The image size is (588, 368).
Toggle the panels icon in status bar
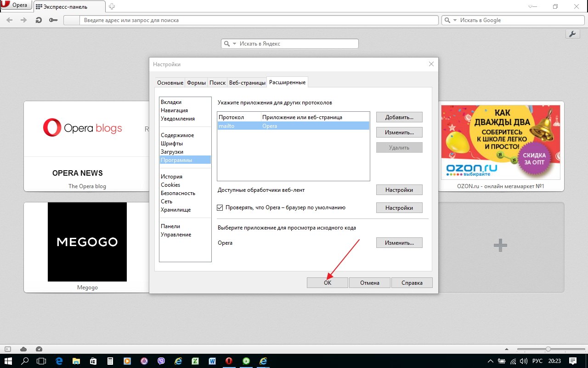click(x=8, y=349)
